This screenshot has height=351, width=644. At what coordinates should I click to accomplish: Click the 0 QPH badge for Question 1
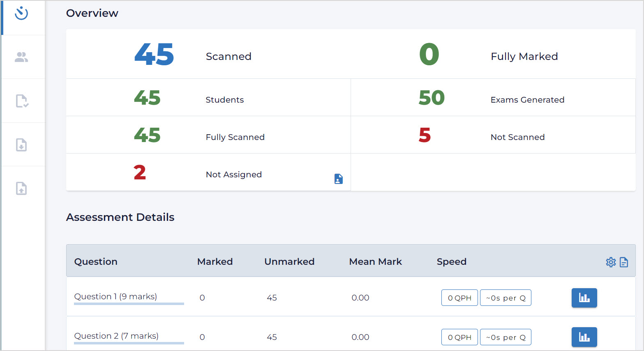[459, 298]
